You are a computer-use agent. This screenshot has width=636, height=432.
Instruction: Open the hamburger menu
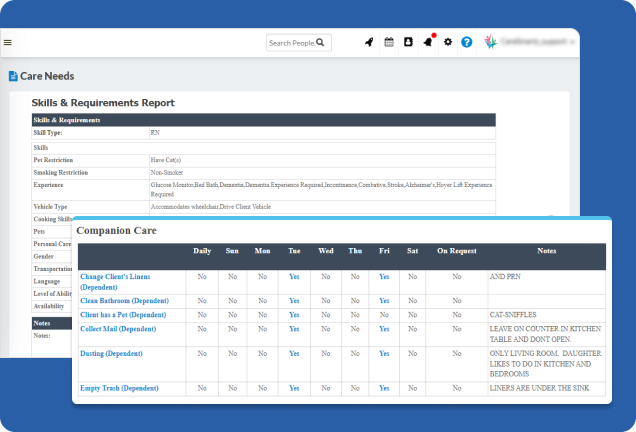pos(8,42)
